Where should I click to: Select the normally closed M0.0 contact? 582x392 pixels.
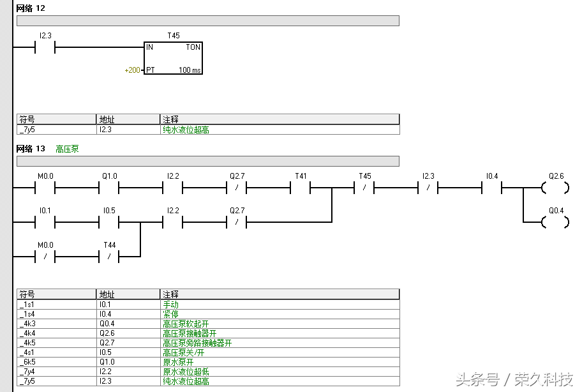tap(45, 257)
